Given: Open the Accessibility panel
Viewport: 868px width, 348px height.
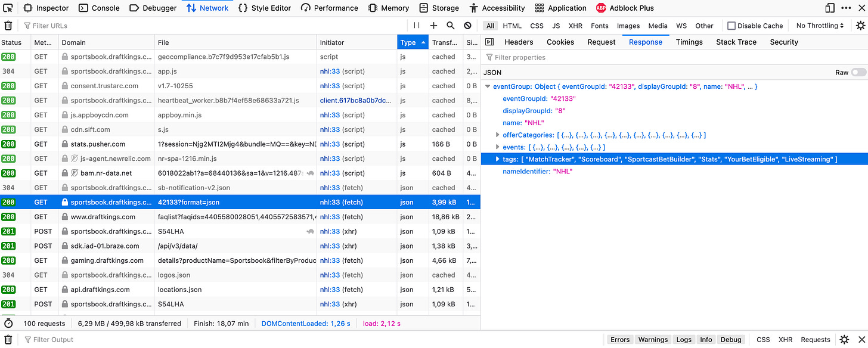Looking at the screenshot, I should point(497,8).
